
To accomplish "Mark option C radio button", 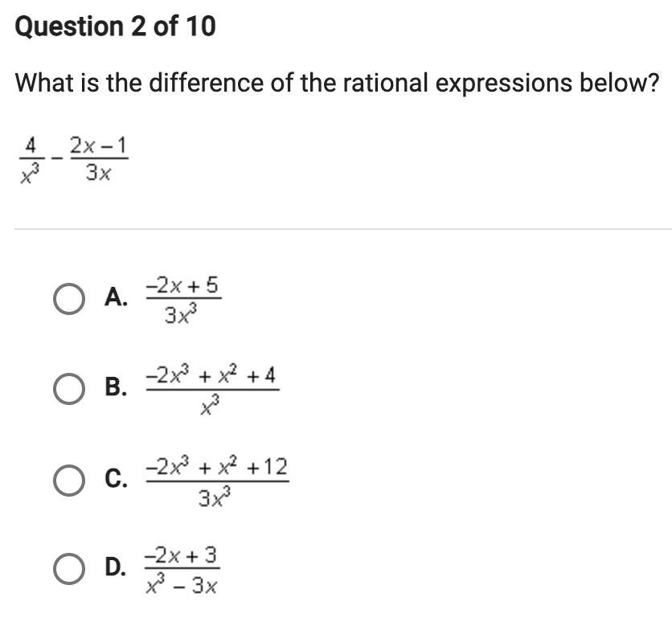I will click(68, 481).
